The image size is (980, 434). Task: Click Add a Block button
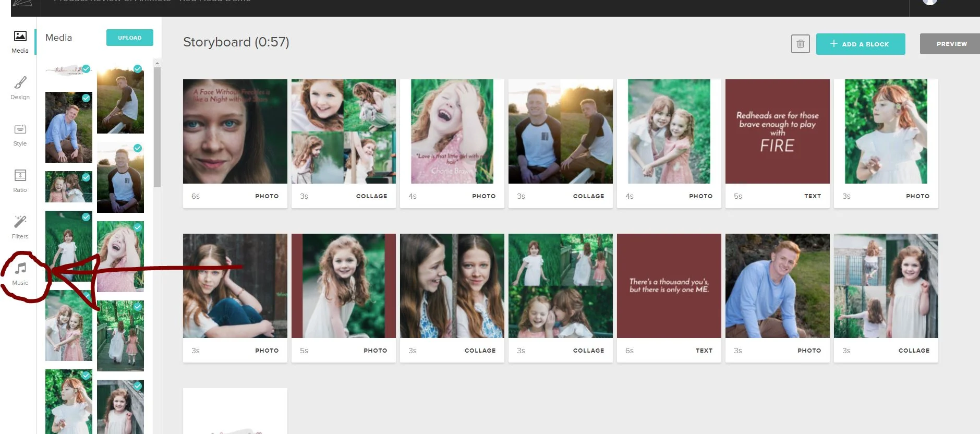[x=861, y=44]
